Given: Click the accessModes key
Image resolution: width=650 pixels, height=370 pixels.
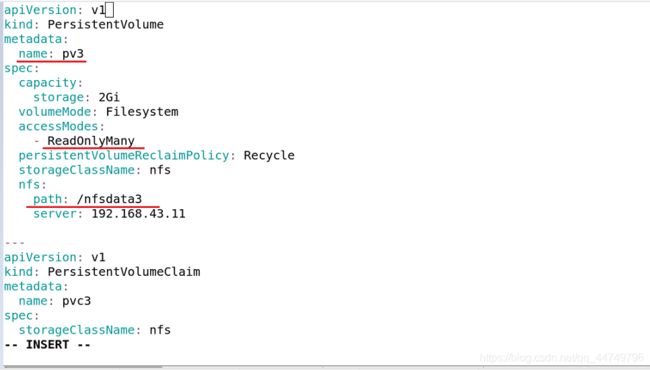Looking at the screenshot, I should click(x=58, y=126).
